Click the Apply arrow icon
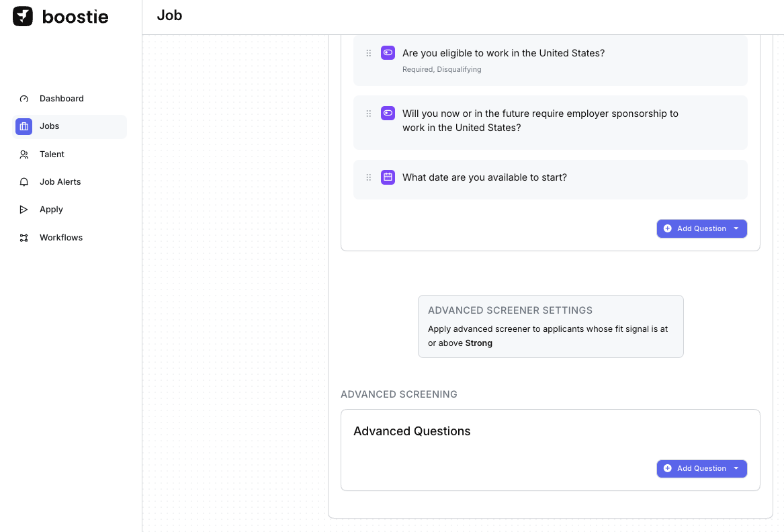Viewport: 784px width, 532px height. click(x=24, y=210)
